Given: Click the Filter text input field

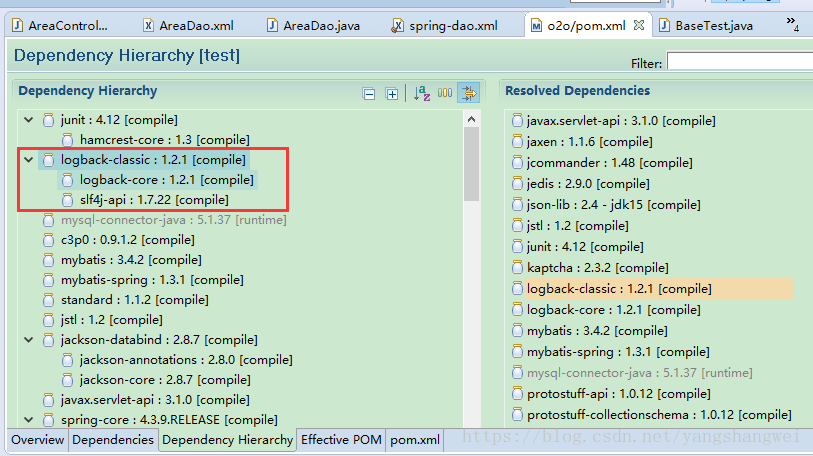Looking at the screenshot, I should pos(740,62).
